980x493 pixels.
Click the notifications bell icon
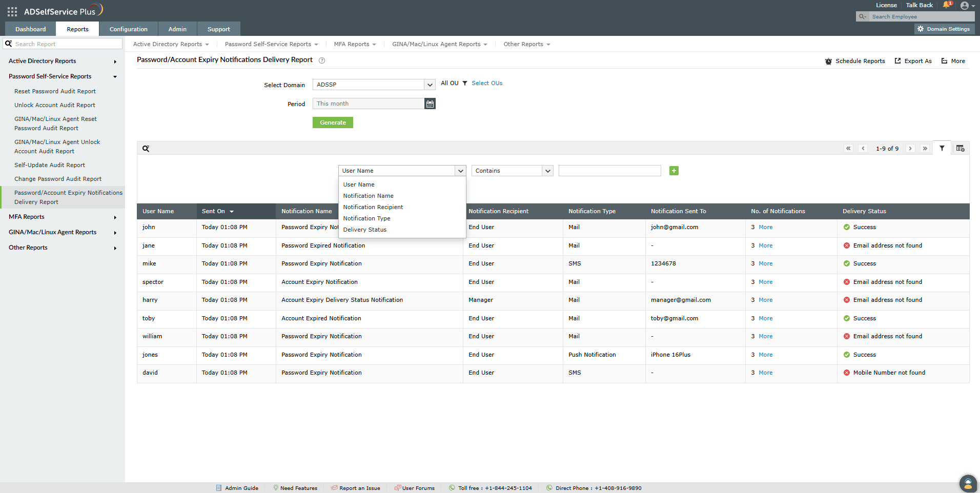tap(946, 5)
